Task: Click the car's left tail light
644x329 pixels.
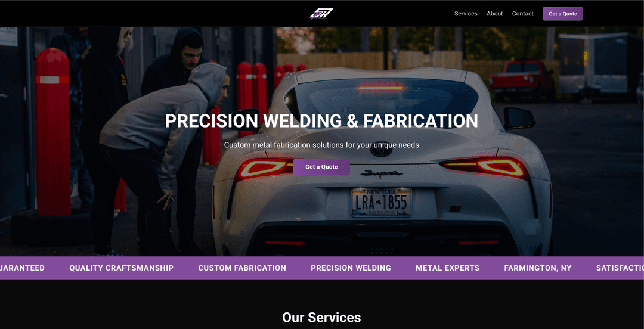Action: point(264,168)
